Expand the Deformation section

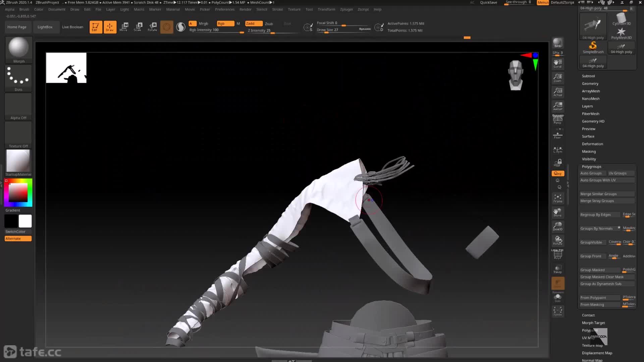(x=592, y=144)
